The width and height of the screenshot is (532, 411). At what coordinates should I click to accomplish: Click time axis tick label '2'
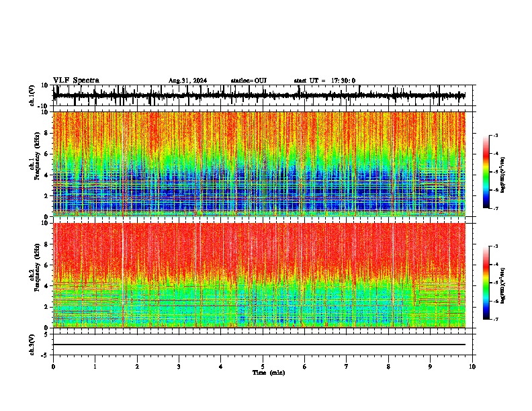[x=137, y=367]
